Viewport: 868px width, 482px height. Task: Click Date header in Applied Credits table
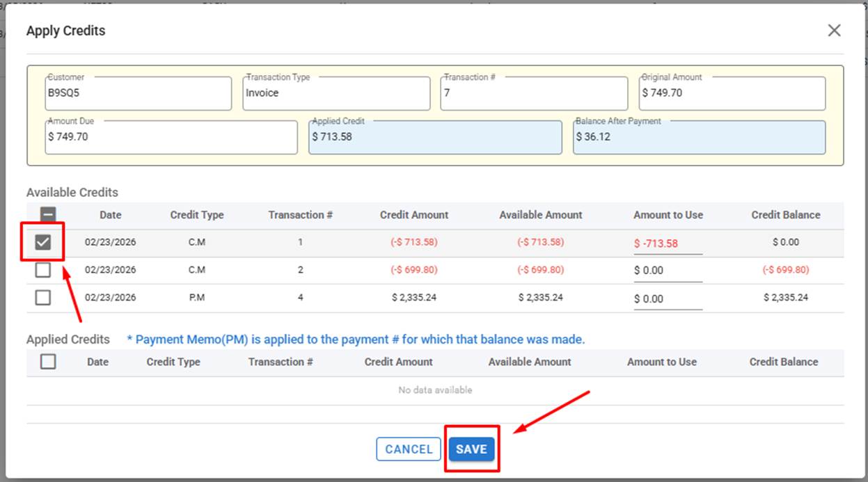pyautogui.click(x=98, y=362)
